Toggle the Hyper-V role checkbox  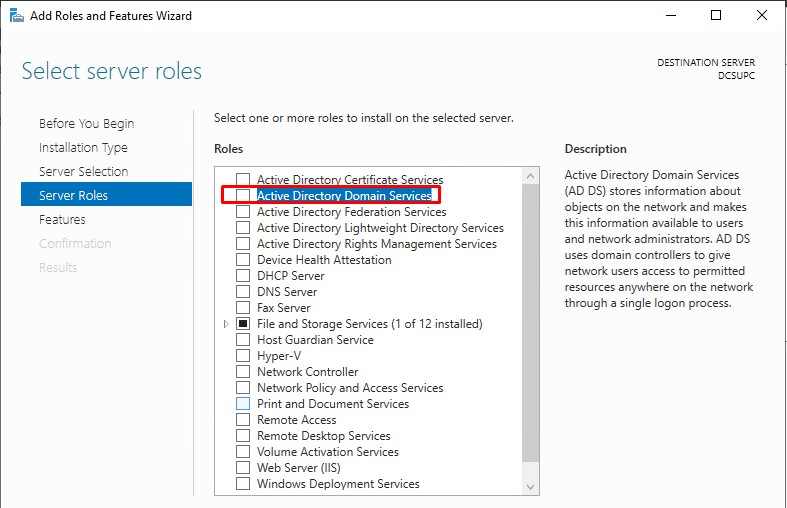(x=243, y=356)
